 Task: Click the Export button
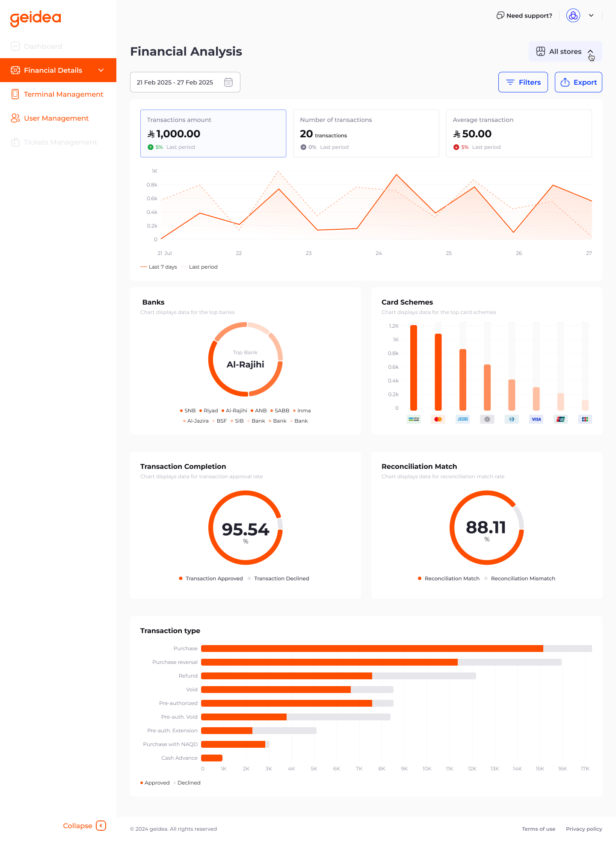[578, 82]
